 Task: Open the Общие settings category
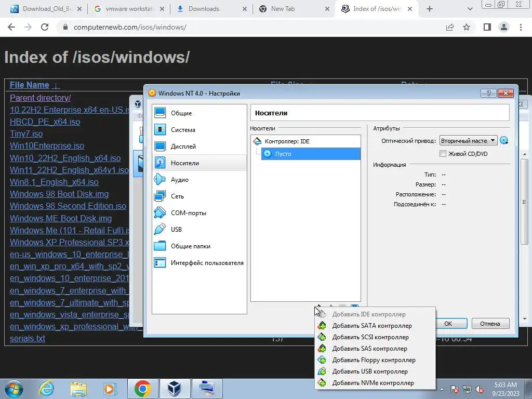199,113
